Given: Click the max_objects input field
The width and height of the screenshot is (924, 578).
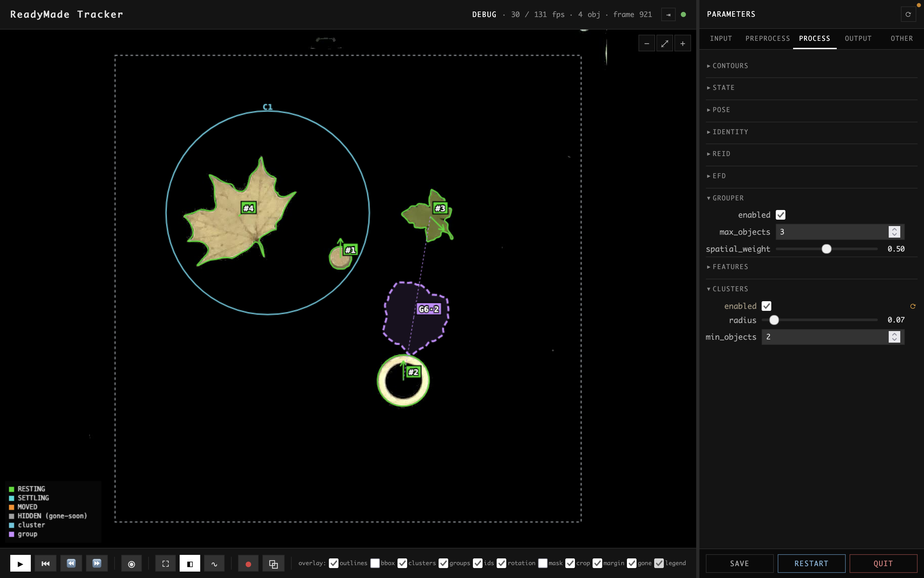Looking at the screenshot, I should coord(840,232).
